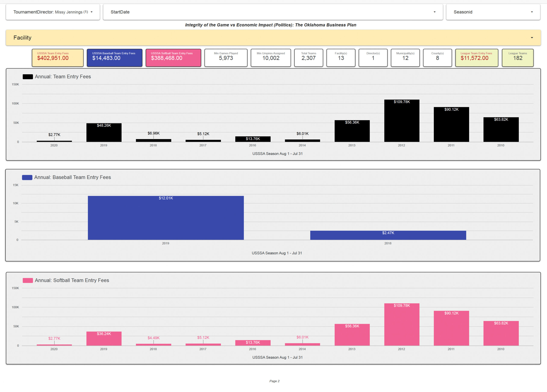
Task: Click the Annual: Softball Team Entry Fees legend label
Action: 72,280
